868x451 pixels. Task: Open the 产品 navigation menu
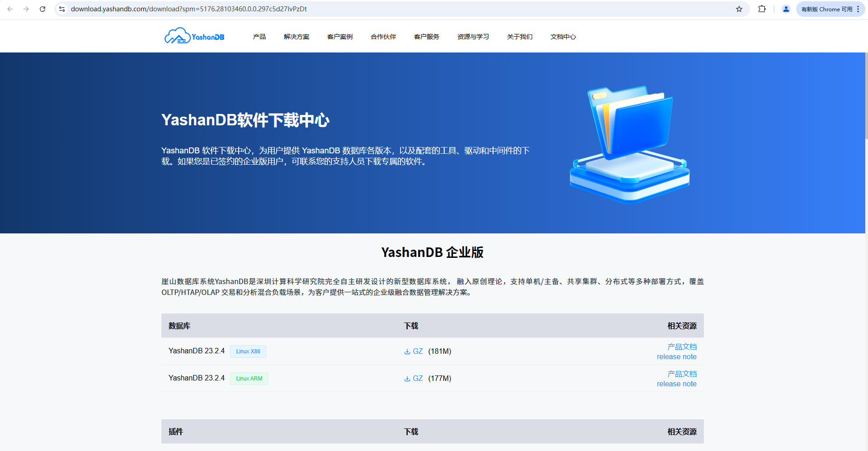tap(259, 37)
